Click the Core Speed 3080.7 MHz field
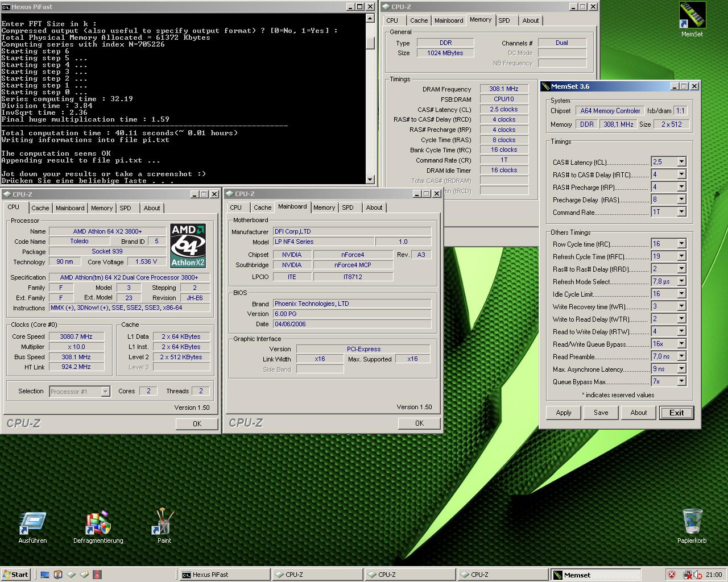This screenshot has width=728, height=582. pyautogui.click(x=76, y=336)
